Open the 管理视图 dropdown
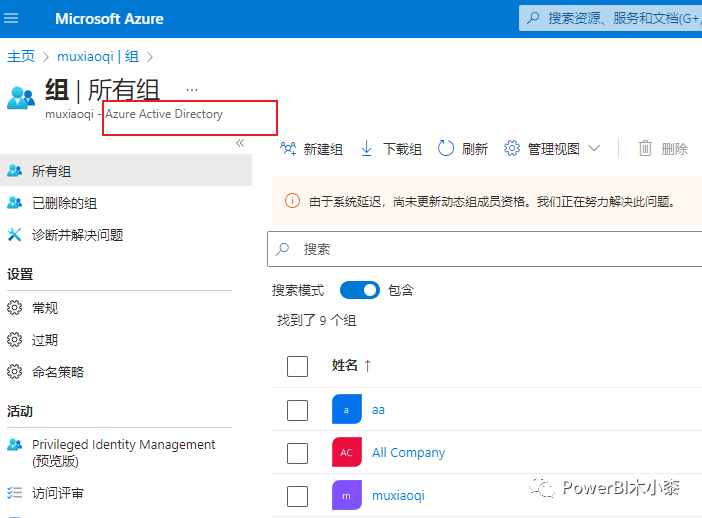This screenshot has height=518, width=702. click(552, 149)
